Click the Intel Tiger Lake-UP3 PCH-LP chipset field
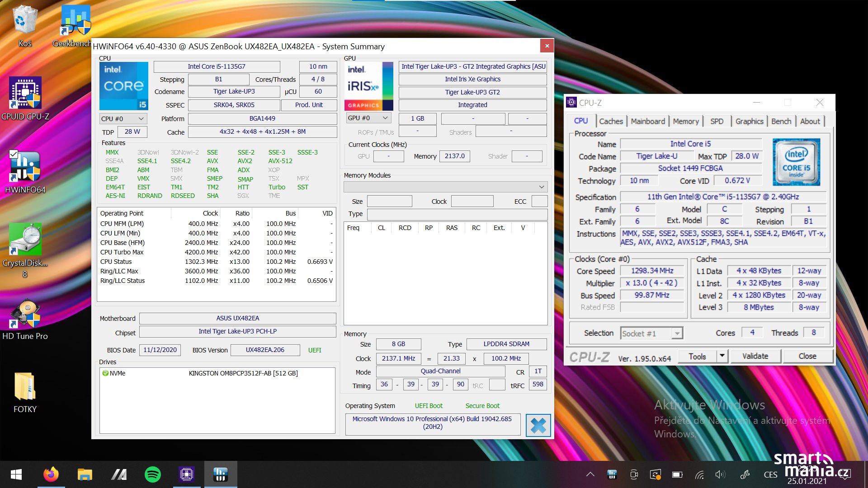 pos(238,331)
